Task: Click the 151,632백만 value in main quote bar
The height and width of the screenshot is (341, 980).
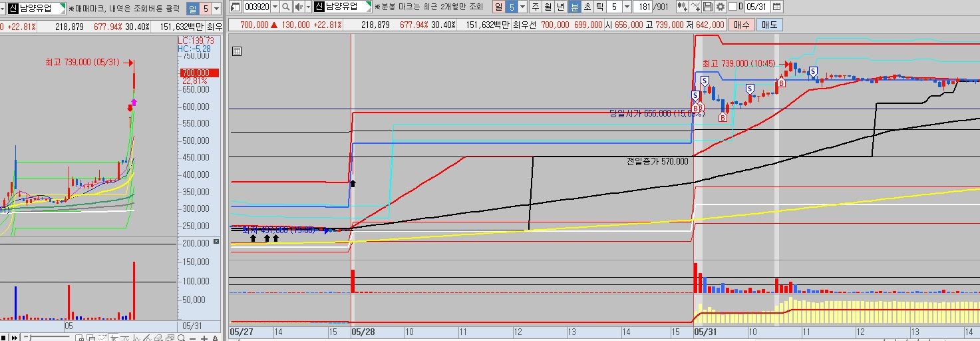Action: pyautogui.click(x=487, y=25)
